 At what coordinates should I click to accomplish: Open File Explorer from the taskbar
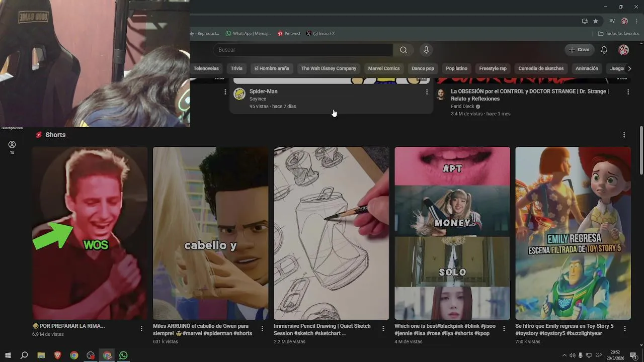[41, 355]
